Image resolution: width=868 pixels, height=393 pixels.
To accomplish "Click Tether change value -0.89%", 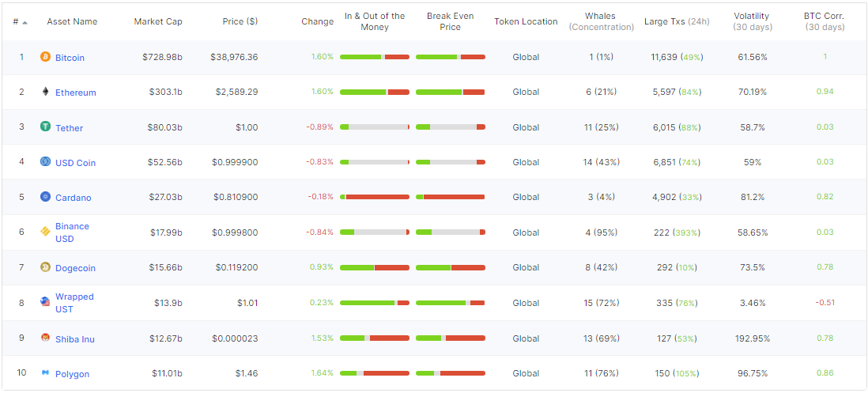I will click(x=320, y=127).
